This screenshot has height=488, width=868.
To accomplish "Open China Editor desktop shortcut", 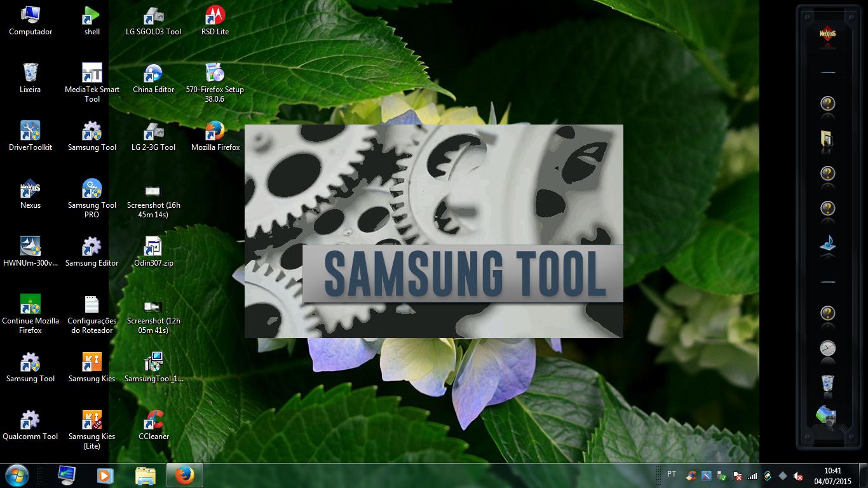I will [153, 78].
